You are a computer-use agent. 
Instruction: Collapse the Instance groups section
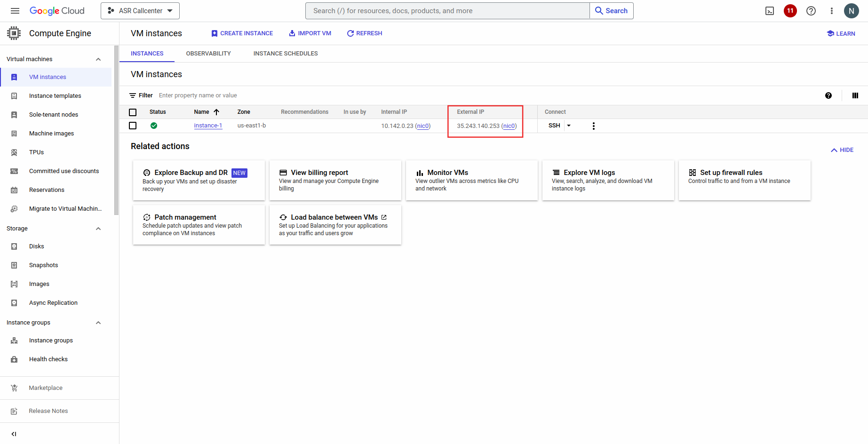(98, 323)
